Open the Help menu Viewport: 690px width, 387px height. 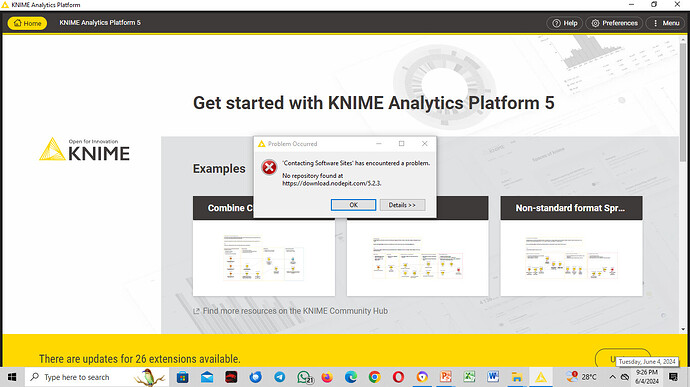pyautogui.click(x=565, y=23)
